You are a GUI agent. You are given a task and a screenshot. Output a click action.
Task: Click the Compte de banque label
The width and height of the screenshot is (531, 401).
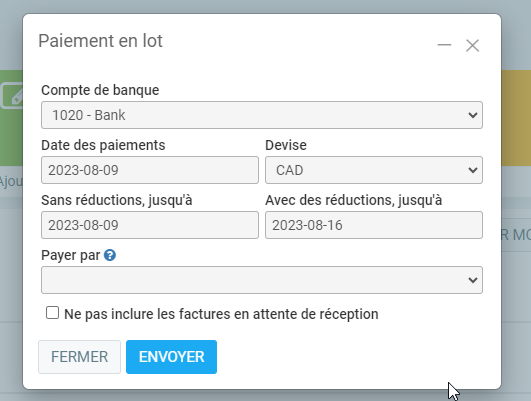pos(100,90)
